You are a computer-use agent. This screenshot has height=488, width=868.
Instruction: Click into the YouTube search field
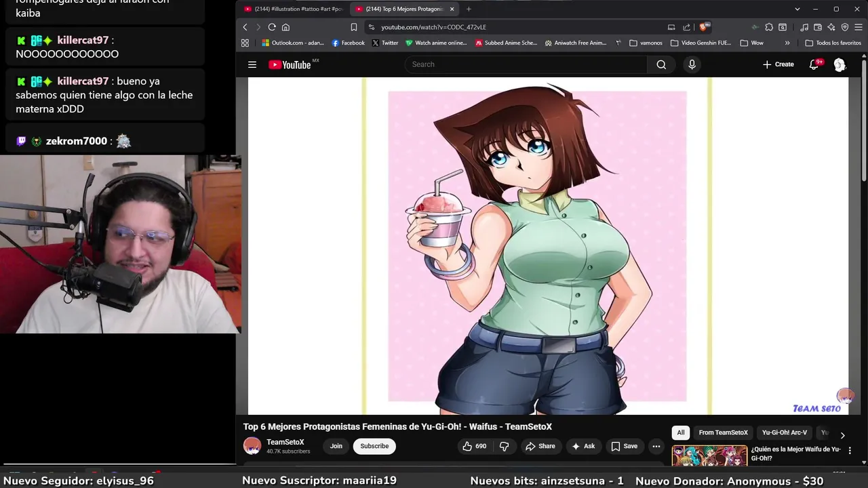point(526,64)
